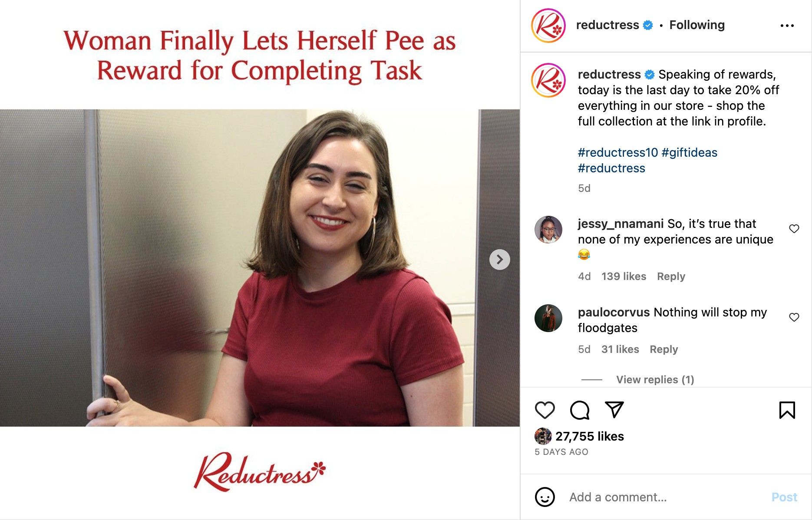Image resolution: width=812 pixels, height=520 pixels.
Task: Like paulocorvus's comment
Action: 794,317
